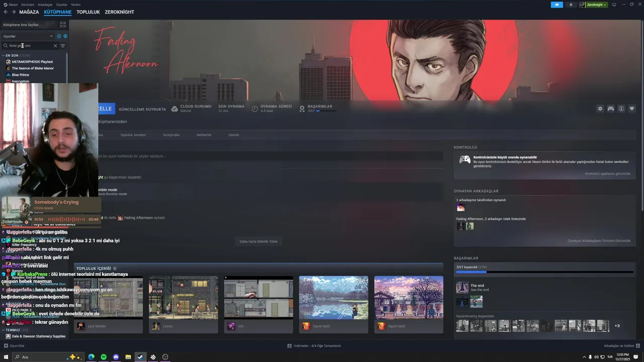The height and width of the screenshot is (362, 644).
Task: Open Spotify from the taskbar
Action: [104, 357]
